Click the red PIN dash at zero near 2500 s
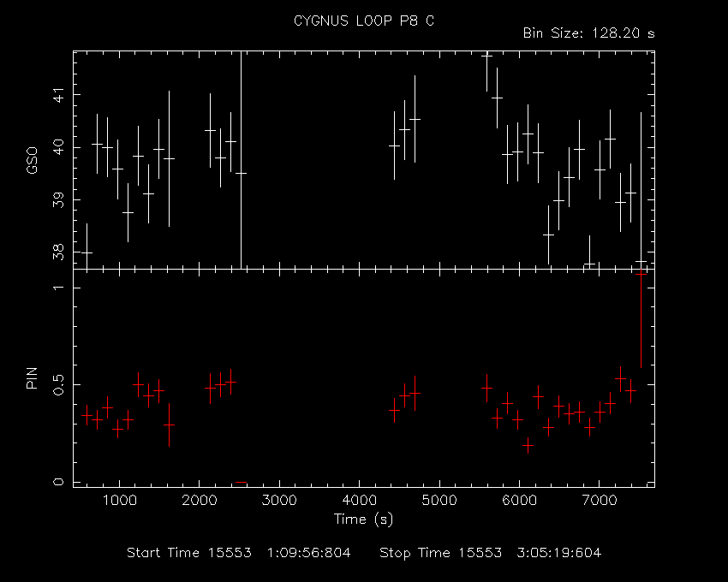Screen dimensions: 728x582 [x=241, y=482]
